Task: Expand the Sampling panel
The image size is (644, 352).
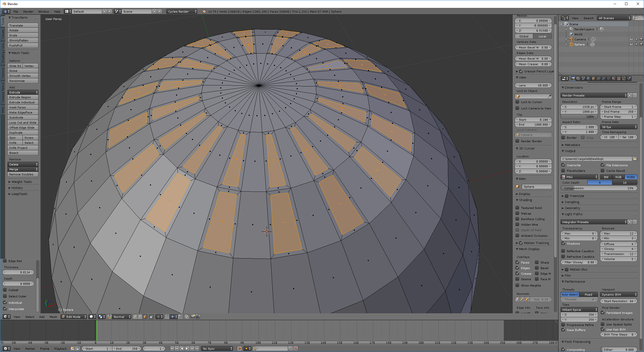Action: coord(572,202)
